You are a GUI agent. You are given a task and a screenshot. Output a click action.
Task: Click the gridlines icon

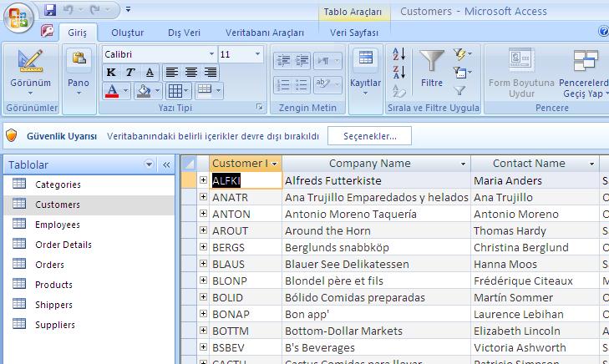(175, 91)
